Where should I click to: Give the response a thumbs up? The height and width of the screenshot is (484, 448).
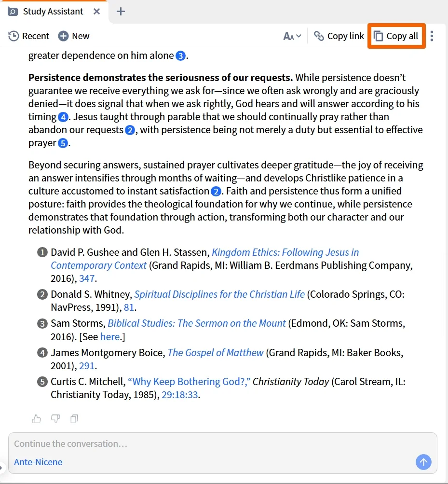36,419
